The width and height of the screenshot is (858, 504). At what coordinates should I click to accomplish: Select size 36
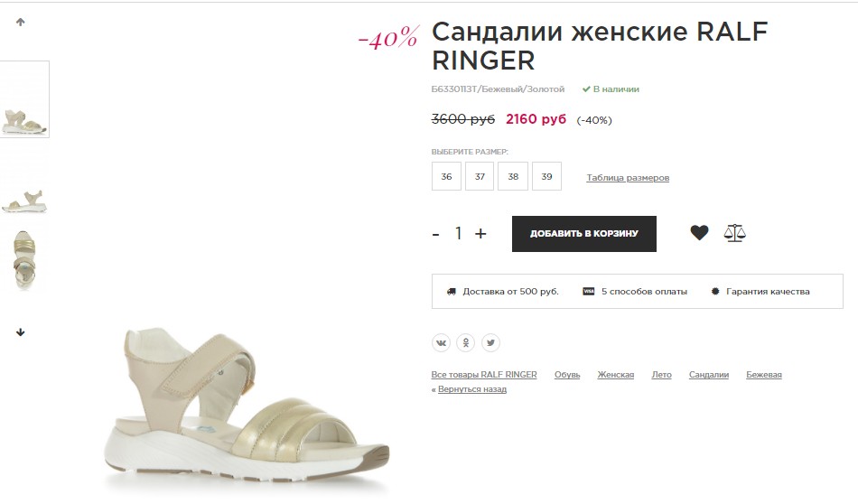click(x=446, y=176)
